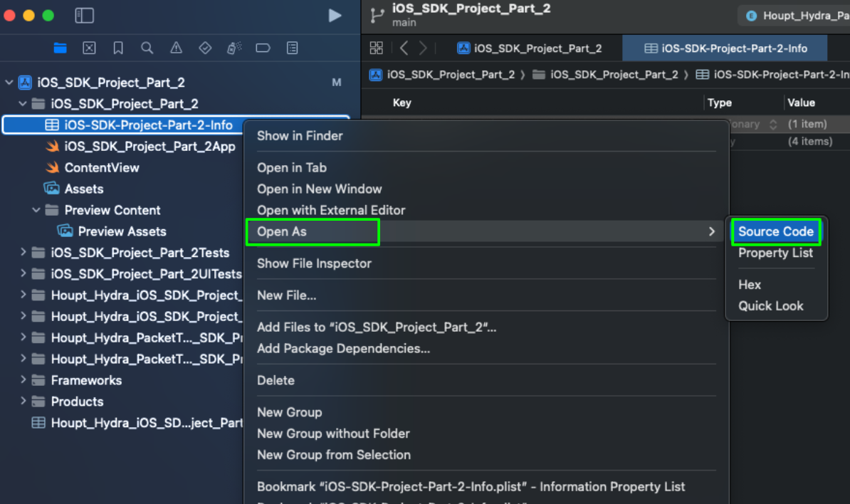Go back in editor history
The image size is (850, 504).
tap(404, 48)
